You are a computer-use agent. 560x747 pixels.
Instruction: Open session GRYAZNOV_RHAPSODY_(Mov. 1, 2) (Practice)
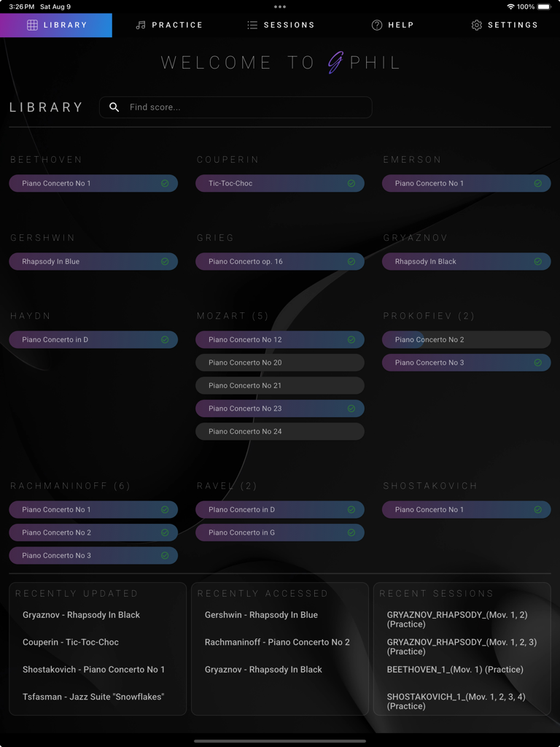tap(457, 620)
